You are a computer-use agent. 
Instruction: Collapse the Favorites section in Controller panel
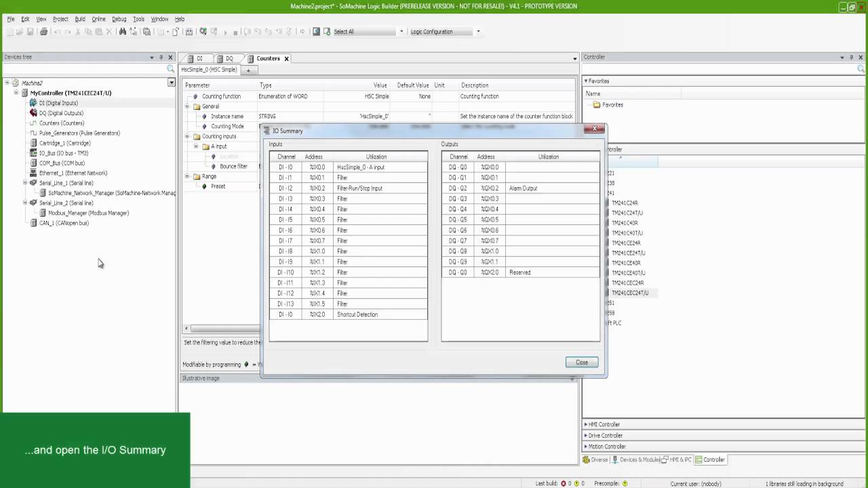click(x=586, y=81)
